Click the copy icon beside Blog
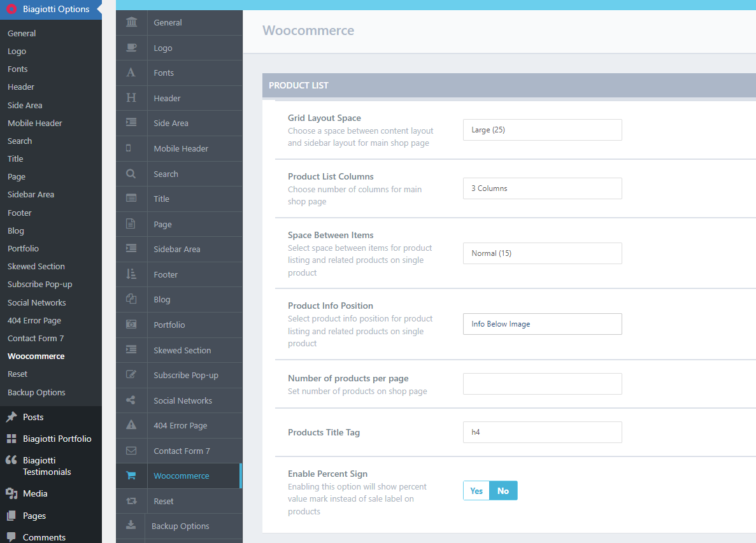Viewport: 756px width, 543px height. pyautogui.click(x=131, y=299)
